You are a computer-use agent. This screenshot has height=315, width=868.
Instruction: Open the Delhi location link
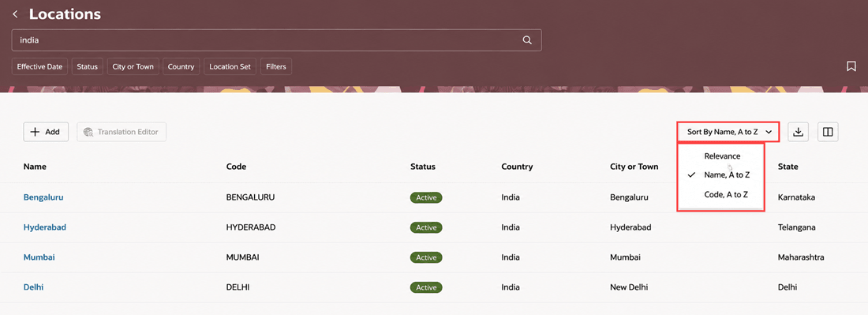[x=33, y=287]
